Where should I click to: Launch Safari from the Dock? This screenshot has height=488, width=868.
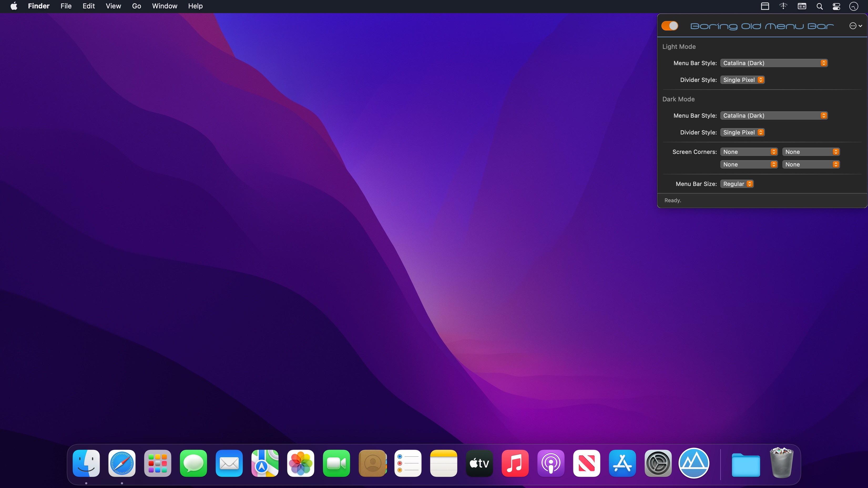click(122, 463)
